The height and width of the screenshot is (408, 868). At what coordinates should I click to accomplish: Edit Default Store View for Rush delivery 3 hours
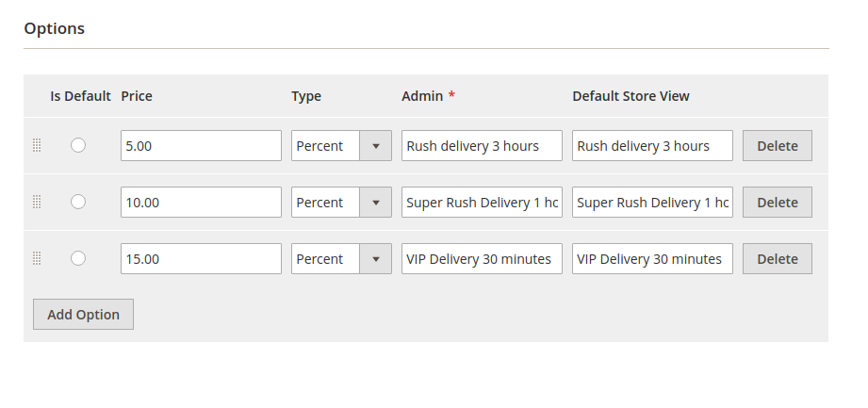coord(652,146)
